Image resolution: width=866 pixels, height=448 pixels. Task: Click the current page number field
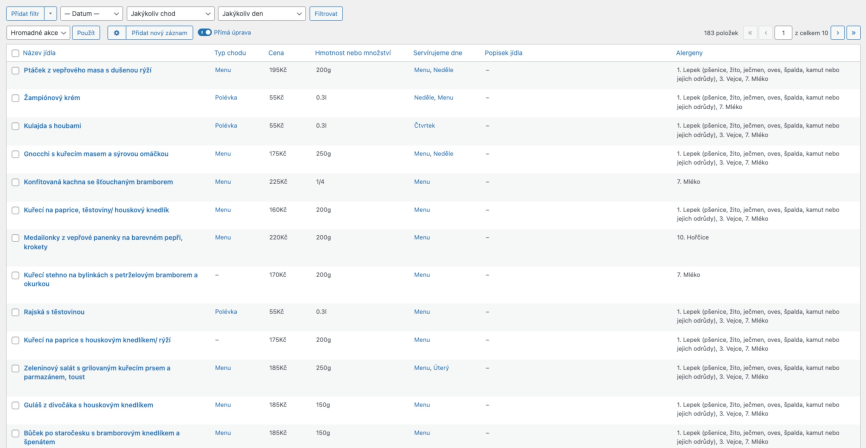[783, 33]
